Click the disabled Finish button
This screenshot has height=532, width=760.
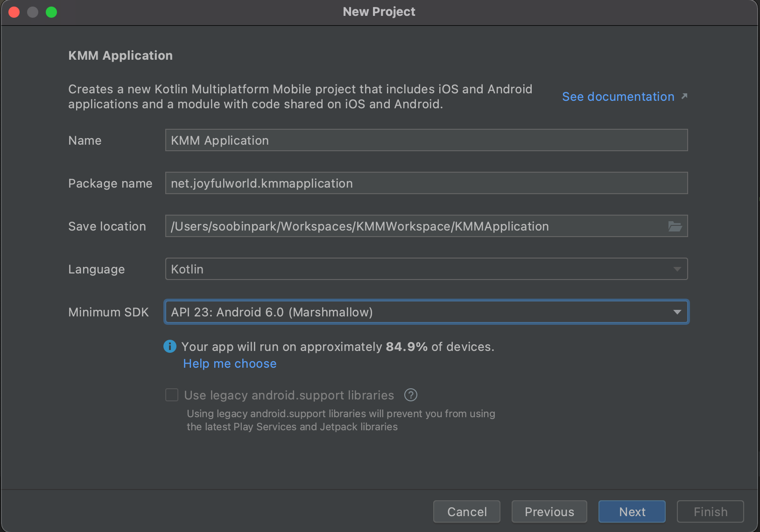point(710,512)
